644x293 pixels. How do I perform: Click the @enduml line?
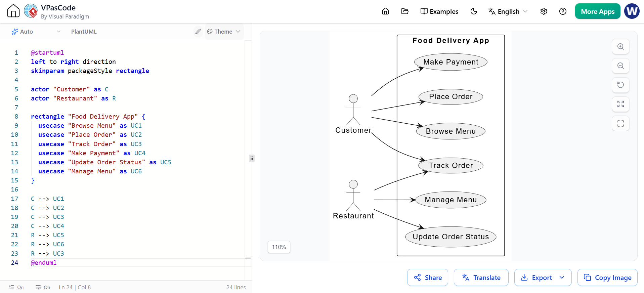(44, 262)
